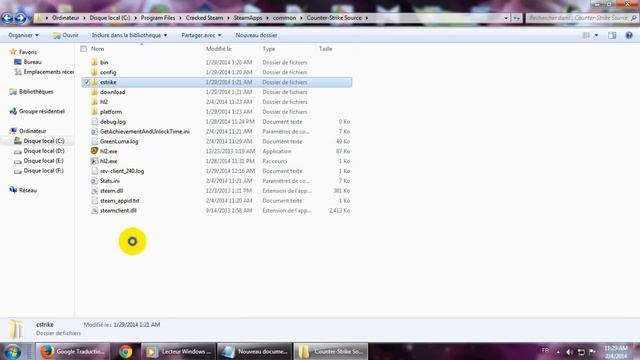
Task: Click the volume speaker tray icon
Action: coord(570,351)
